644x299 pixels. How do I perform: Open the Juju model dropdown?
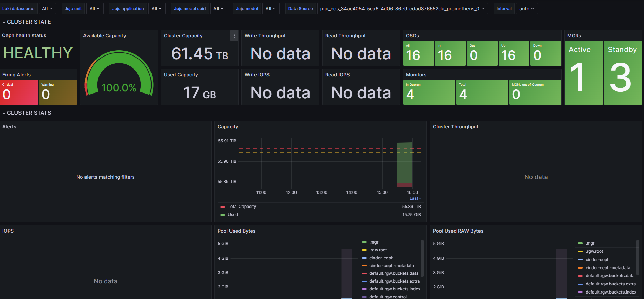click(270, 9)
